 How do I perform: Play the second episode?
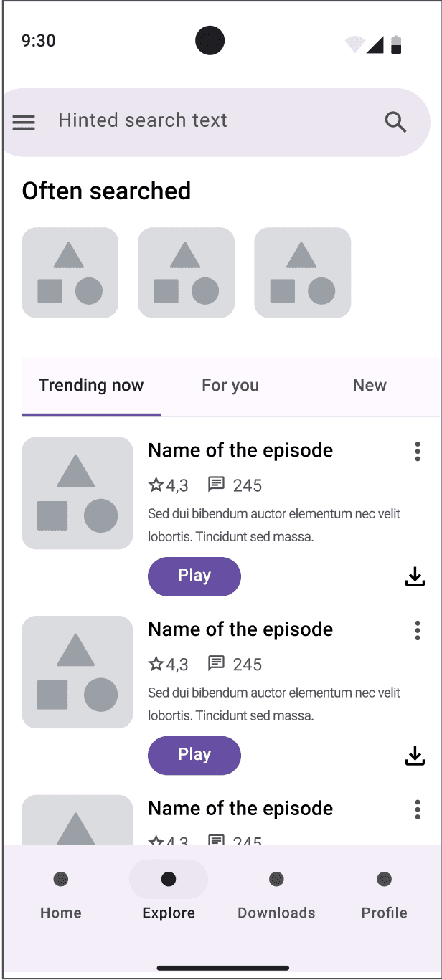click(194, 756)
